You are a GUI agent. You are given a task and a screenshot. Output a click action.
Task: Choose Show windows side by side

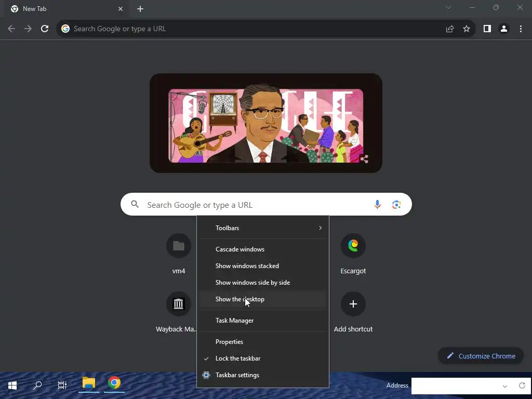(262, 283)
